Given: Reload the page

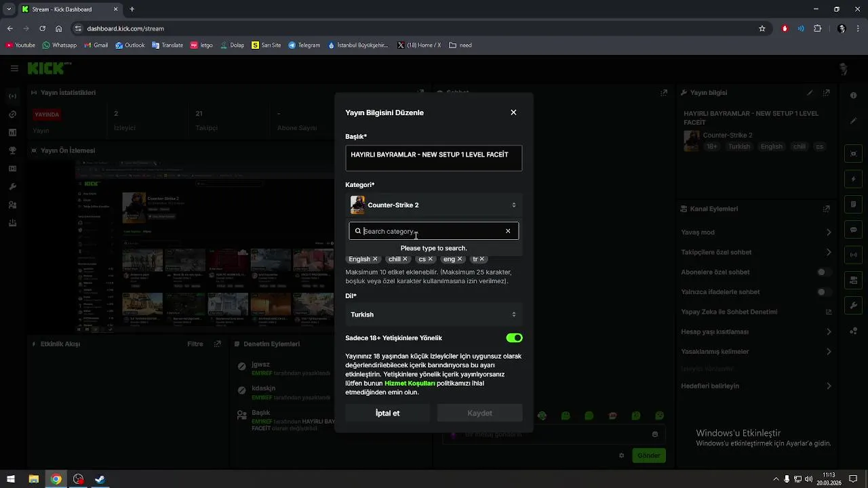Looking at the screenshot, I should coord(42,28).
